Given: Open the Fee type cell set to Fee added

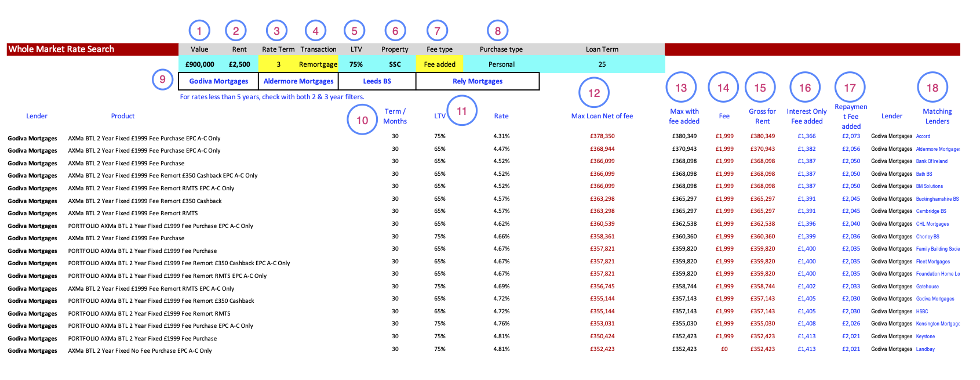Looking at the screenshot, I should pos(440,64).
